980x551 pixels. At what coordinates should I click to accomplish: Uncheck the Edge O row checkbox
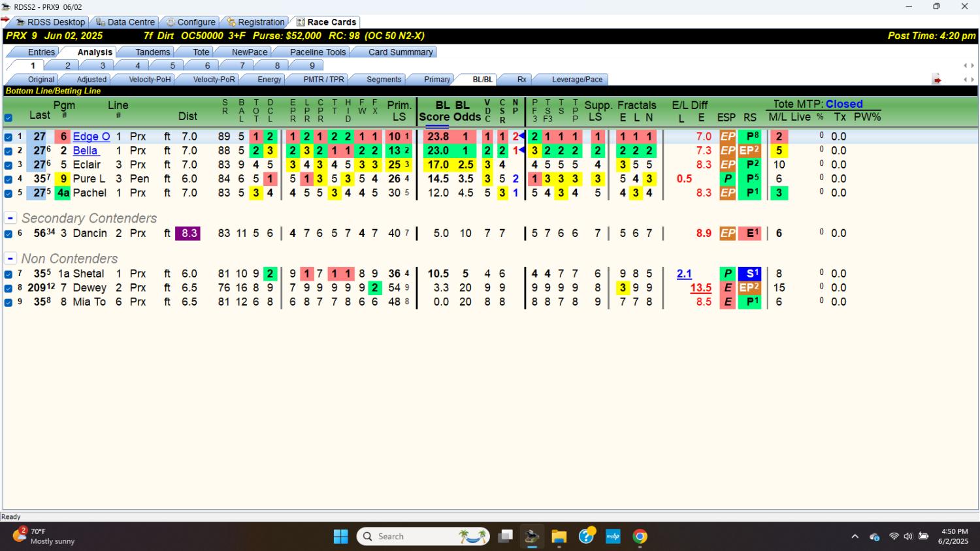click(x=8, y=137)
